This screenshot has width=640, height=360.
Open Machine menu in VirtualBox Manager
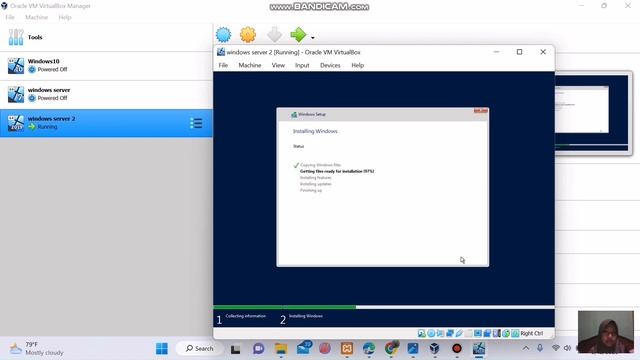36,17
